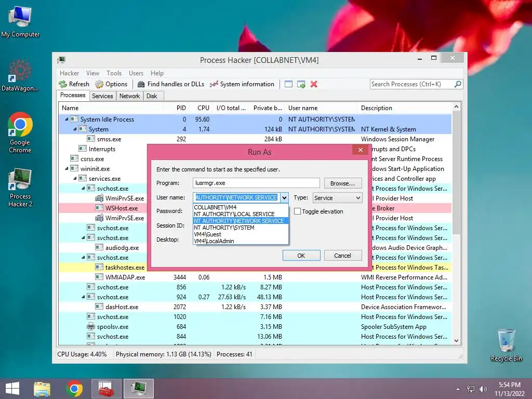This screenshot has height=399, width=532.
Task: Click the spoolsv.exe printer icon
Action: 90,327
